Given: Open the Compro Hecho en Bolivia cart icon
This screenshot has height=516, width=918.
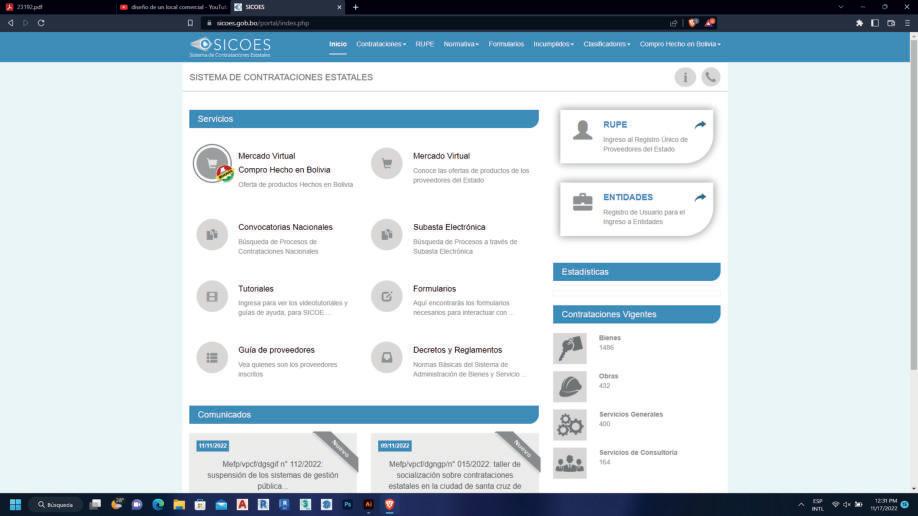Looking at the screenshot, I should [213, 163].
